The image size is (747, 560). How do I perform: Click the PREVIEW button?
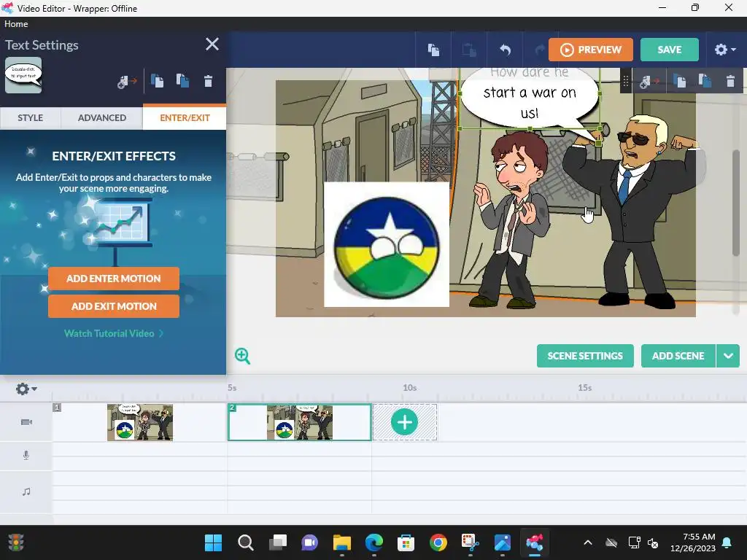click(591, 50)
